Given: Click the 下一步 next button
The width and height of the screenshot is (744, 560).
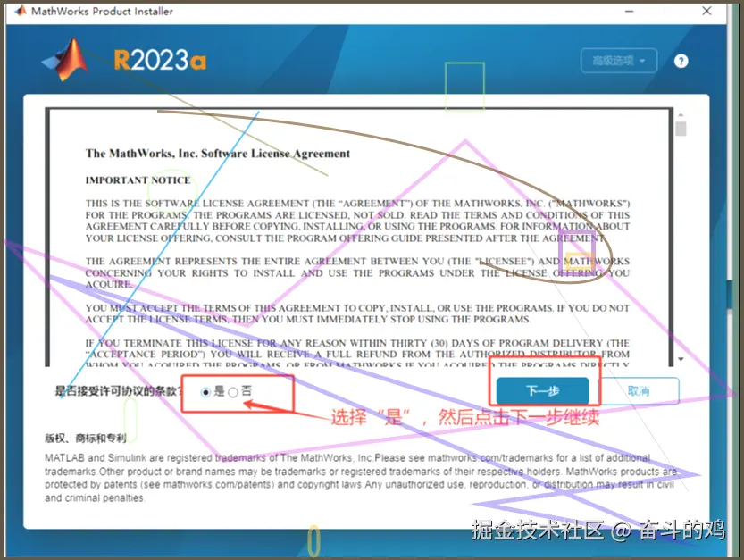Looking at the screenshot, I should coord(542,391).
